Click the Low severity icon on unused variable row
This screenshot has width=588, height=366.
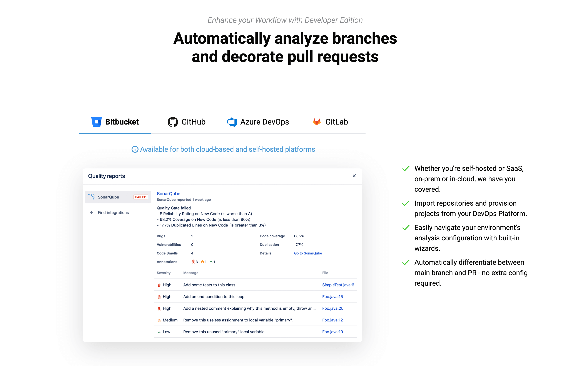159,332
